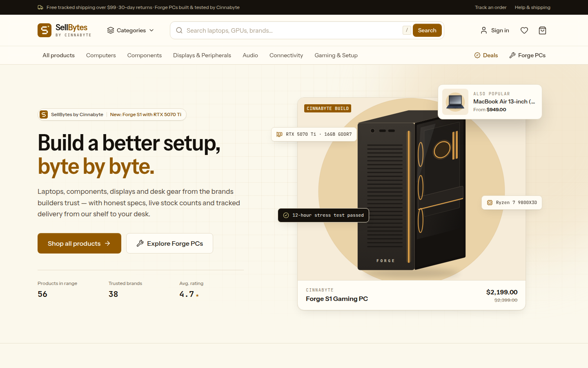
Task: Open the Forge S1 Gaming PC title
Action: (337, 299)
